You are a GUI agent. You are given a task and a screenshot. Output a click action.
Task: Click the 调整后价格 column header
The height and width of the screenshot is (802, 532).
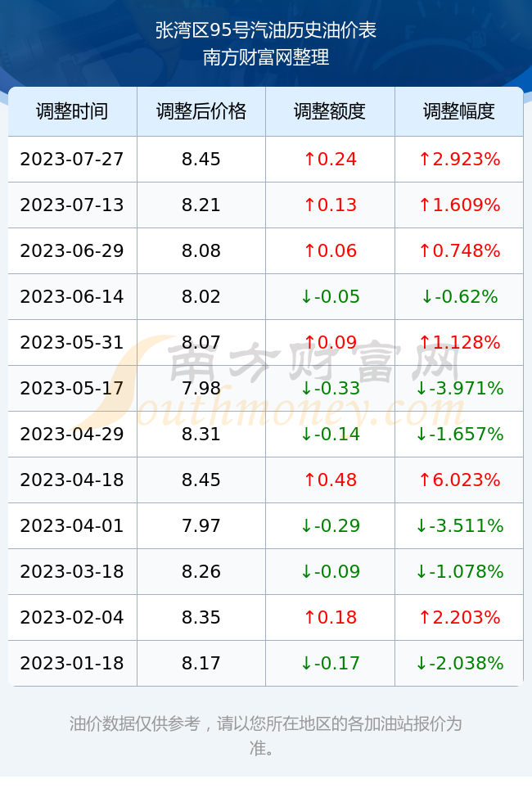click(x=201, y=111)
